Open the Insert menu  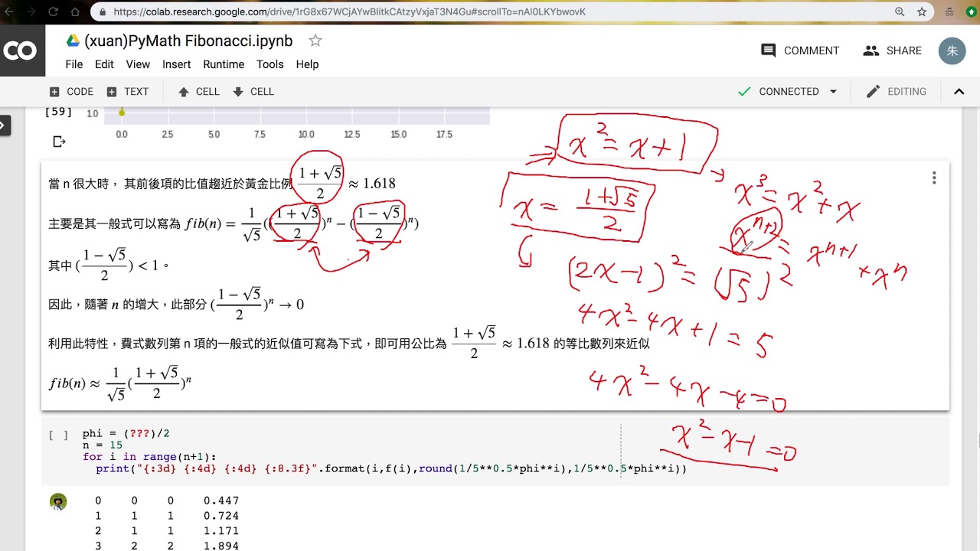(176, 64)
